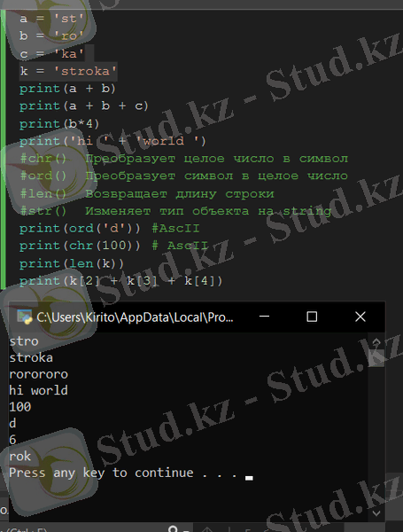403x532 pixels.
Task: Click the console scrollbar down arrow
Action: point(376,513)
